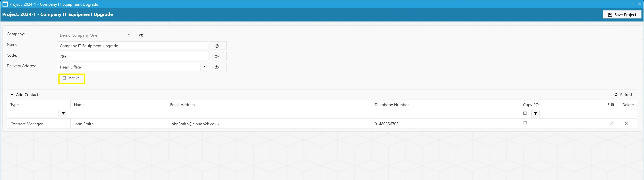Click the Copy PO column header
The width and height of the screenshot is (644, 180).
pyautogui.click(x=562, y=105)
